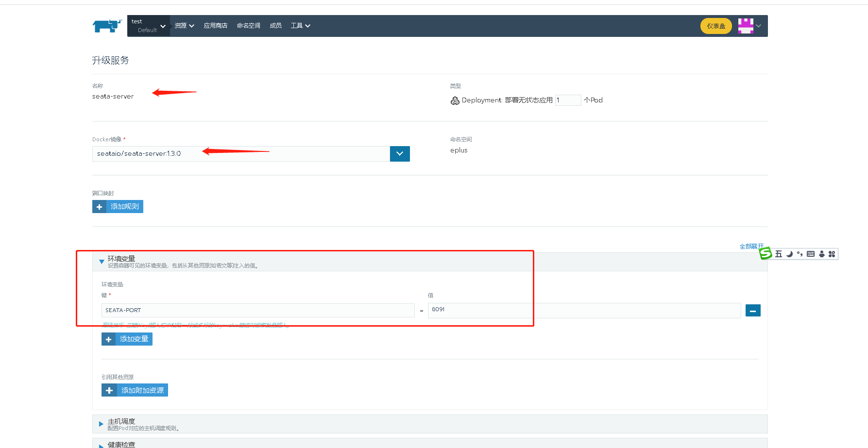Click the 升级服务 page heading

[111, 60]
